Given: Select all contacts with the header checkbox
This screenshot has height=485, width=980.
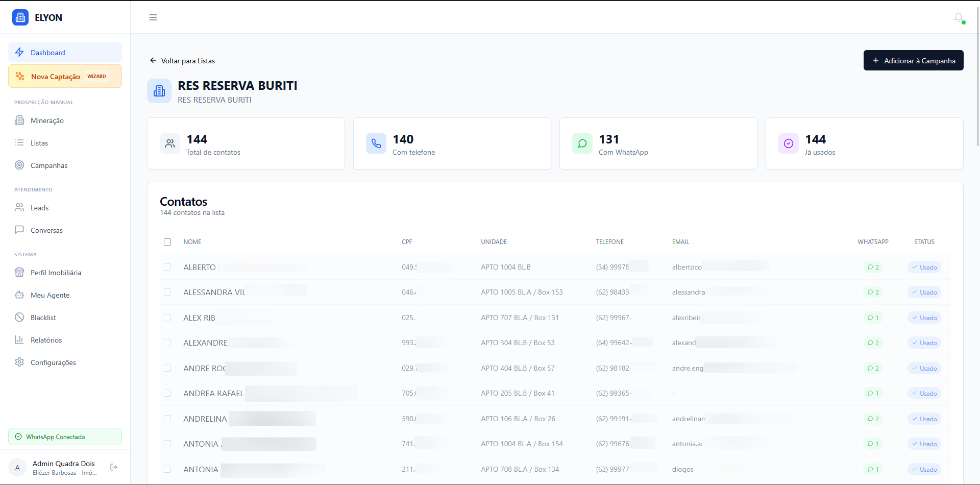Looking at the screenshot, I should 167,241.
